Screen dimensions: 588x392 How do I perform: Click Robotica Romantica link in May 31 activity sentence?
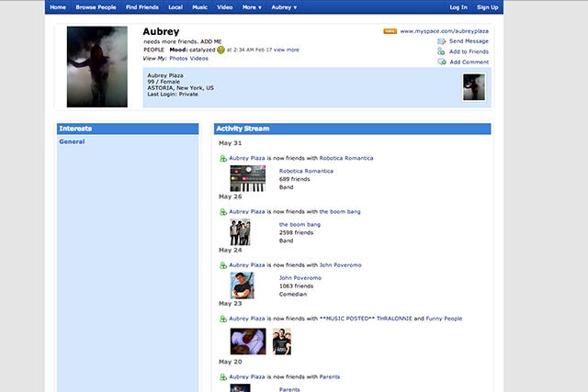tap(346, 158)
